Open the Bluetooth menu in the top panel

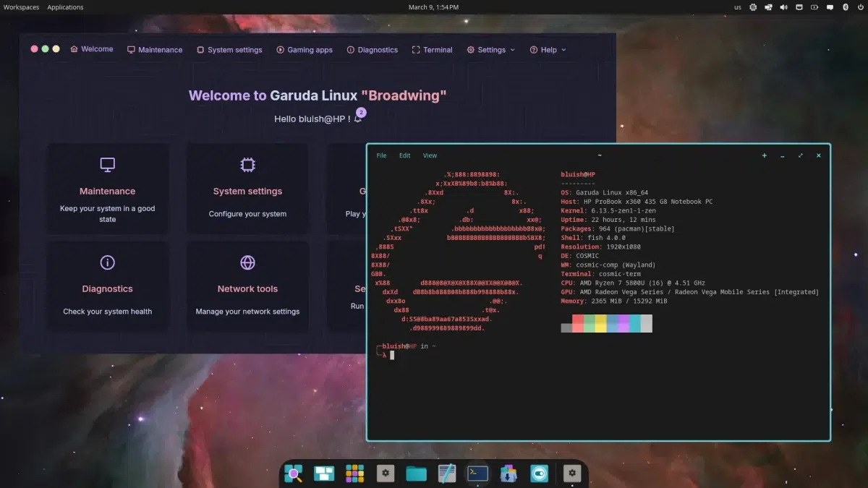[845, 7]
